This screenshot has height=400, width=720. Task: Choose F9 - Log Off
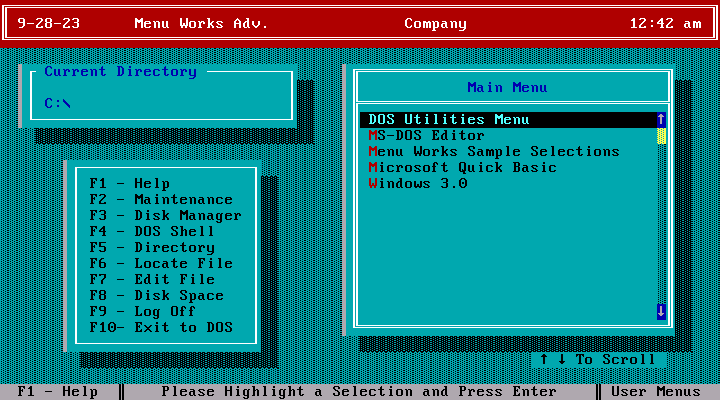pos(142,311)
